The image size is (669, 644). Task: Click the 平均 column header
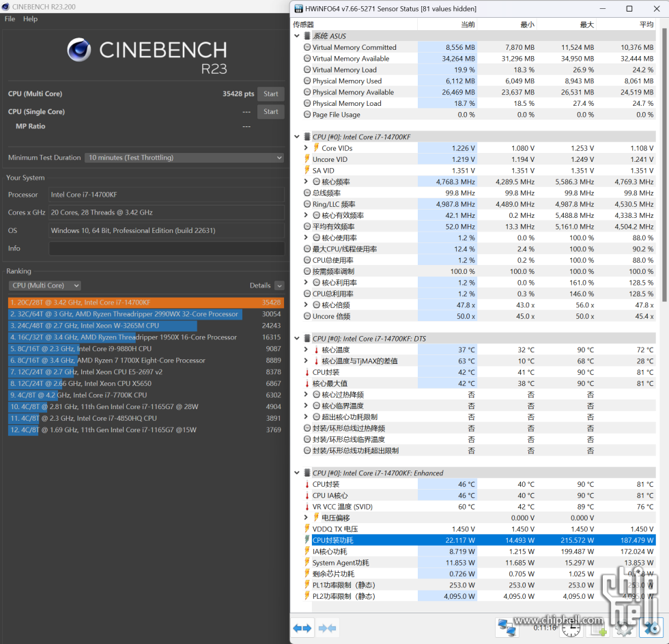coord(626,25)
